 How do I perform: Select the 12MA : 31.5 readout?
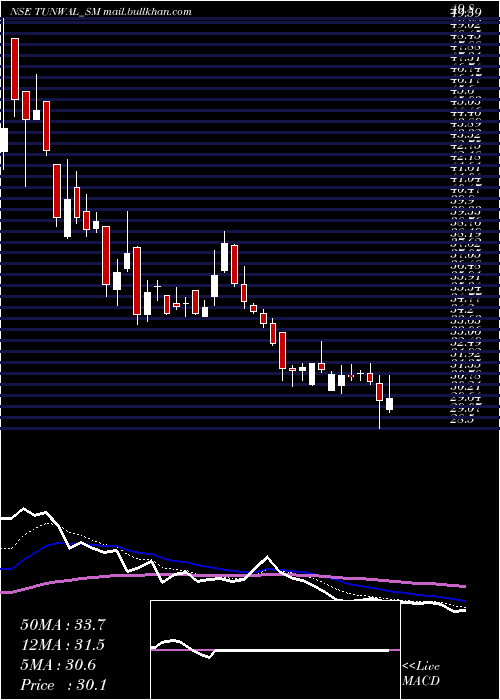[x=63, y=645]
